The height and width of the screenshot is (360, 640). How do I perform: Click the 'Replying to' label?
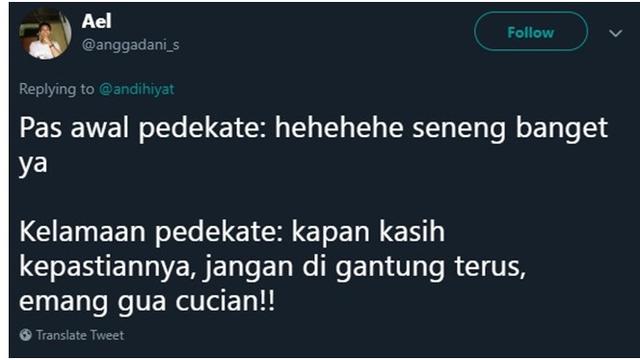click(x=57, y=89)
